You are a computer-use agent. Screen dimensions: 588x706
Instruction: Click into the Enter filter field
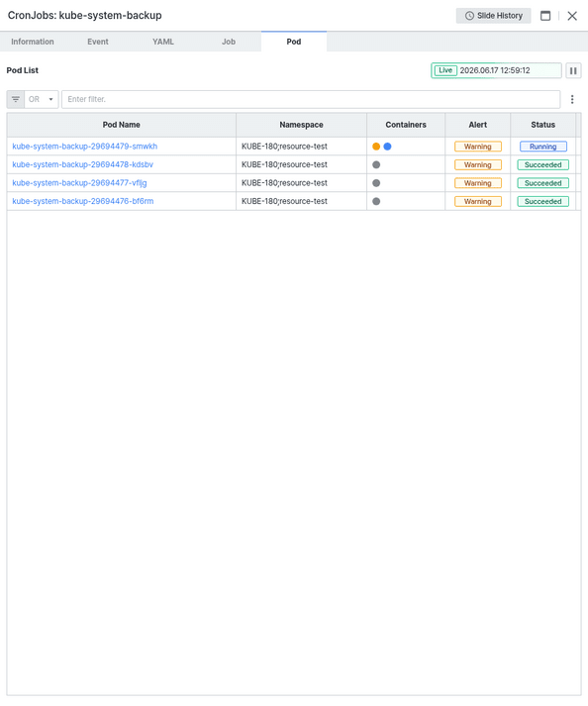311,99
